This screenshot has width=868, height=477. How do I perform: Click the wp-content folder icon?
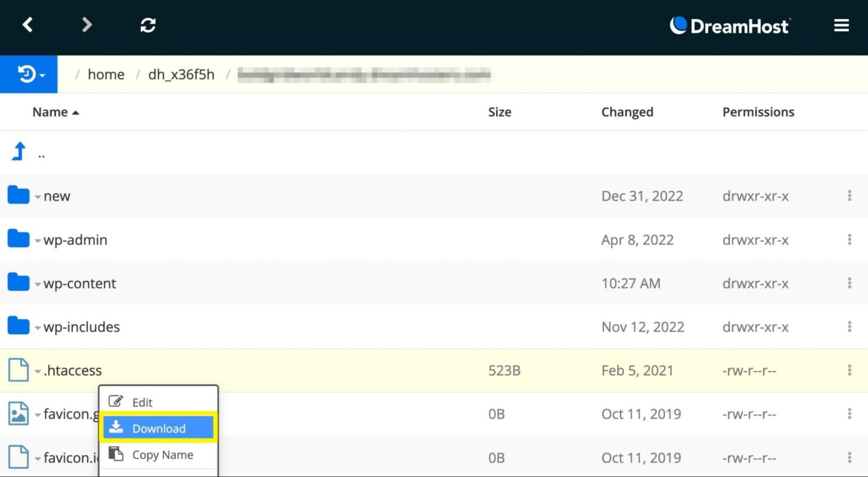18,283
